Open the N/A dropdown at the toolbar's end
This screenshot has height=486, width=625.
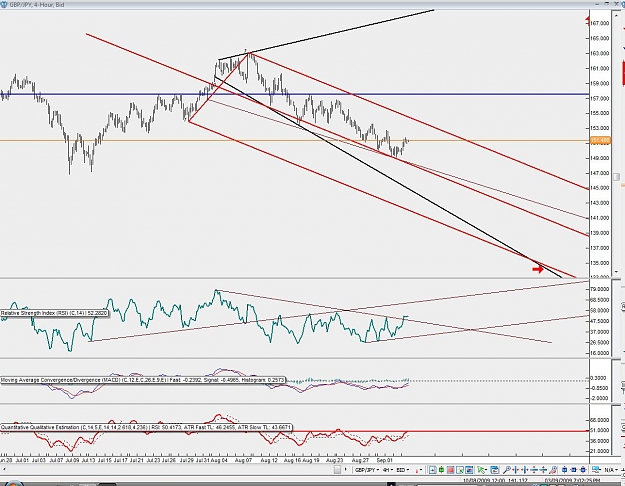(611, 470)
